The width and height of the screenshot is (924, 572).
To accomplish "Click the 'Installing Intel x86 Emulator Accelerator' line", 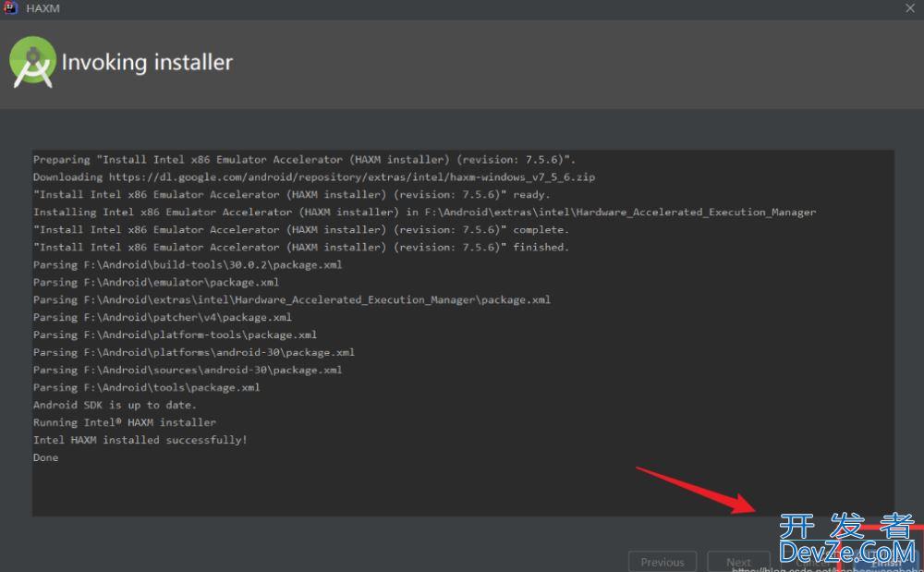I will [x=424, y=212].
